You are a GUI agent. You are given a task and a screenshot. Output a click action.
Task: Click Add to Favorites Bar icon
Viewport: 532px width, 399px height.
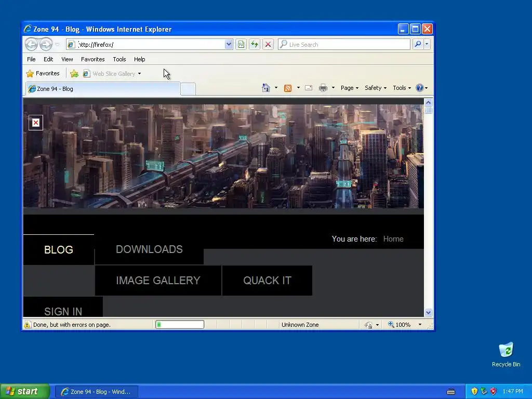click(74, 73)
